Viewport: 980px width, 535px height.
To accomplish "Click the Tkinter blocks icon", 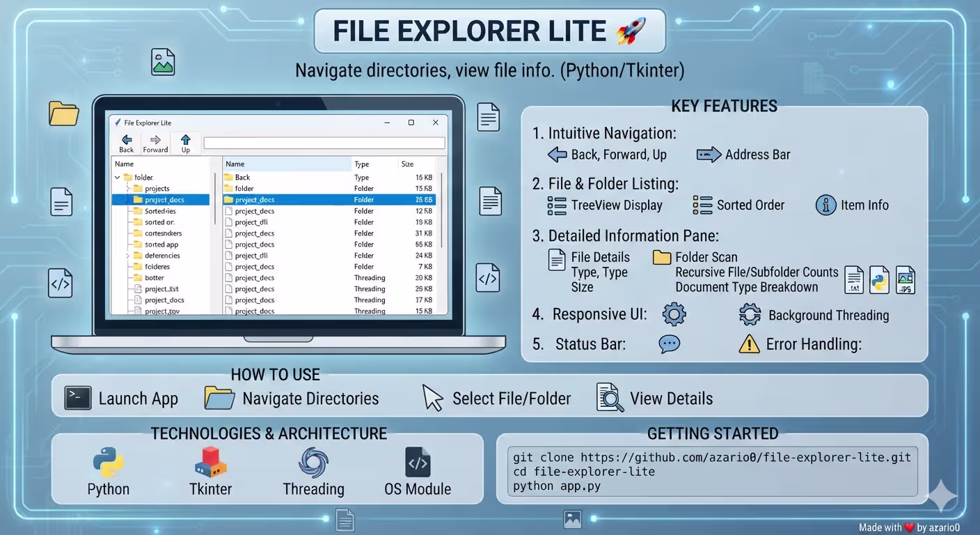I will 210,462.
